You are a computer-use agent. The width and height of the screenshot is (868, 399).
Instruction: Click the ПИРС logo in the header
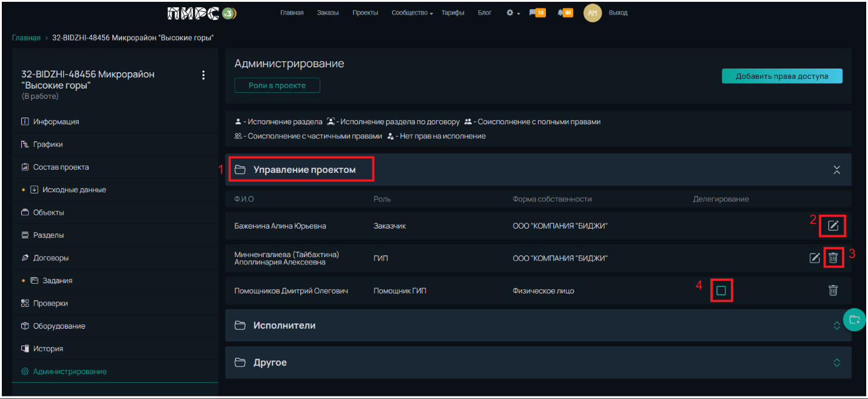click(x=202, y=13)
